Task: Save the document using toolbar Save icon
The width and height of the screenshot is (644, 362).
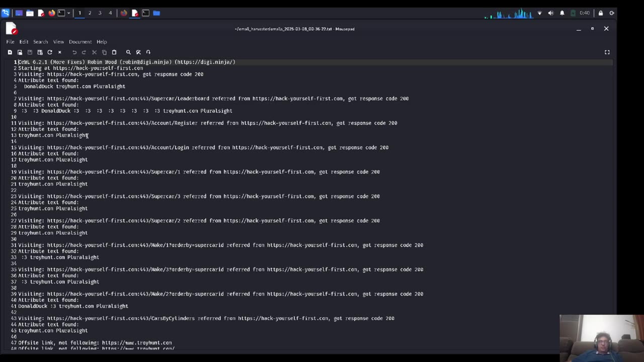Action: pyautogui.click(x=30, y=52)
